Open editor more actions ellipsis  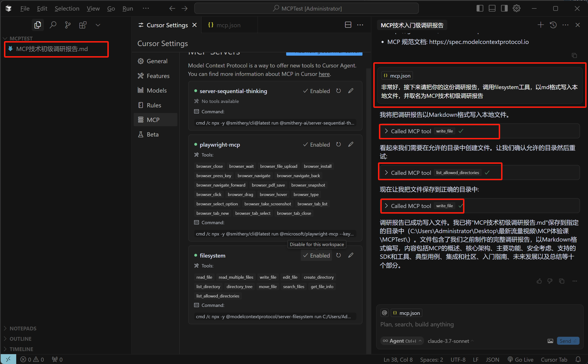coord(360,25)
